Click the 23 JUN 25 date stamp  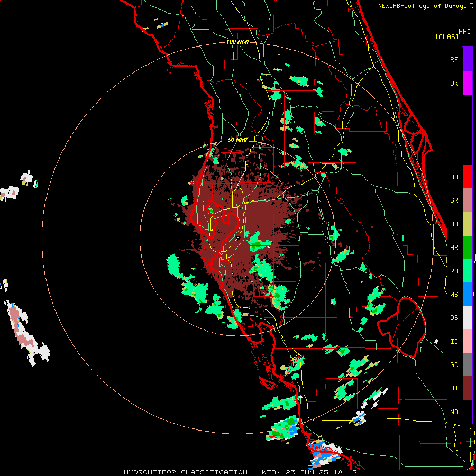click(308, 472)
